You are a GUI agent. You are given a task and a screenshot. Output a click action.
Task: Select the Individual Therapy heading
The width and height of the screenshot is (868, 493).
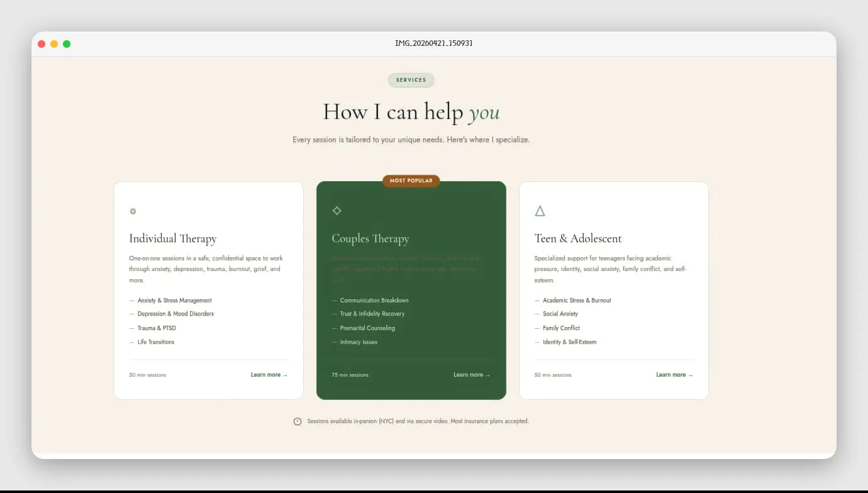tap(173, 238)
